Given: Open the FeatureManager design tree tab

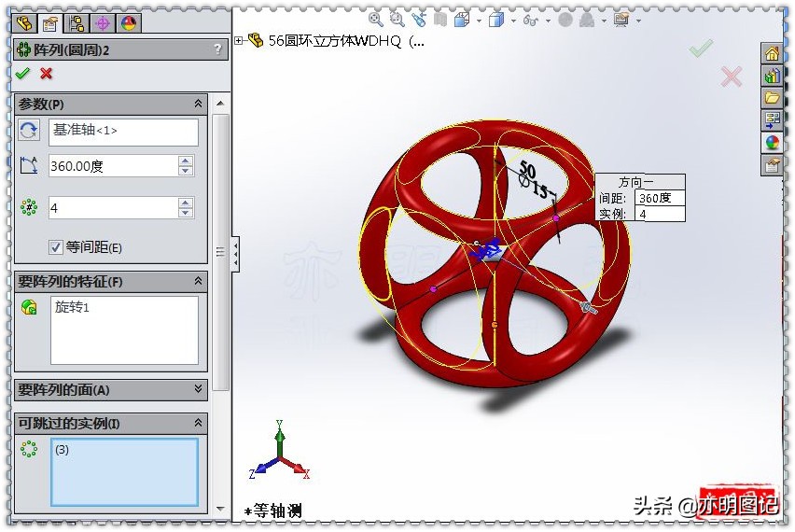Looking at the screenshot, I should point(24,23).
